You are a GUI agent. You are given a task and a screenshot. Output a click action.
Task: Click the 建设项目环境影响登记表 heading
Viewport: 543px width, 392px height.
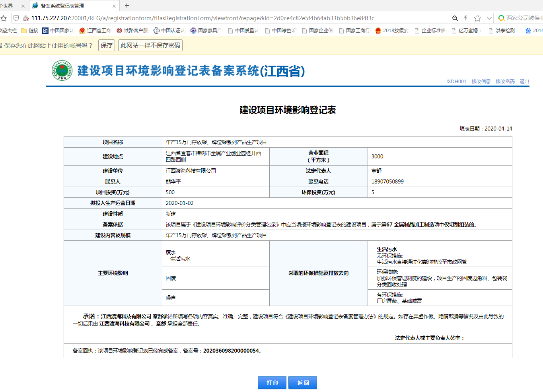point(288,110)
